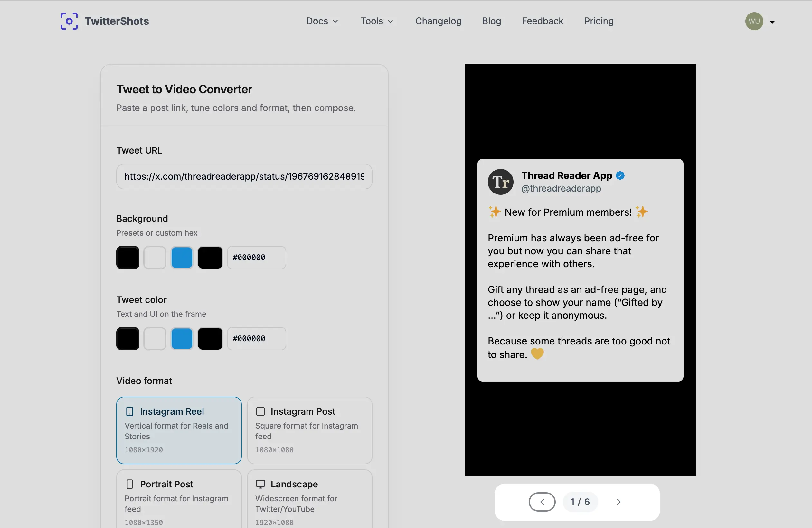This screenshot has height=528, width=812.
Task: Click the 1080×1080 resolution text
Action: tap(274, 450)
